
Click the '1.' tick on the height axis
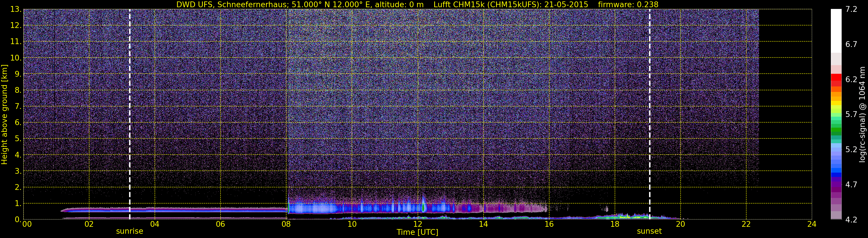[18, 203]
